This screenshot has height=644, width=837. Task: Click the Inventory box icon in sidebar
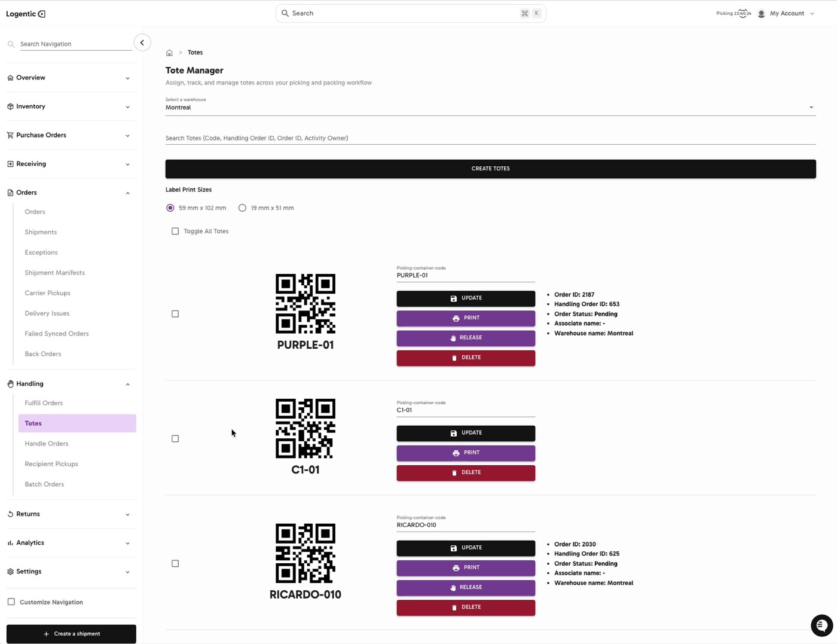coord(10,106)
